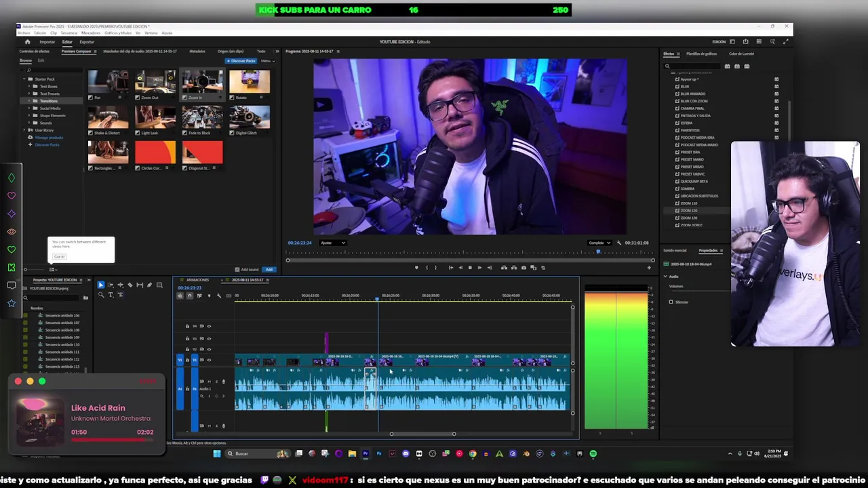Open the view switcher icon in Premiere Composer
The width and height of the screenshot is (868, 488).
(x=53, y=270)
